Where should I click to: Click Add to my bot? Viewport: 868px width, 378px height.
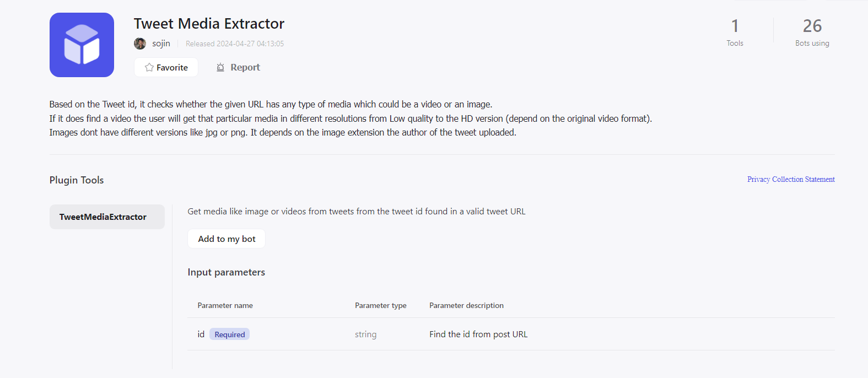tap(226, 239)
